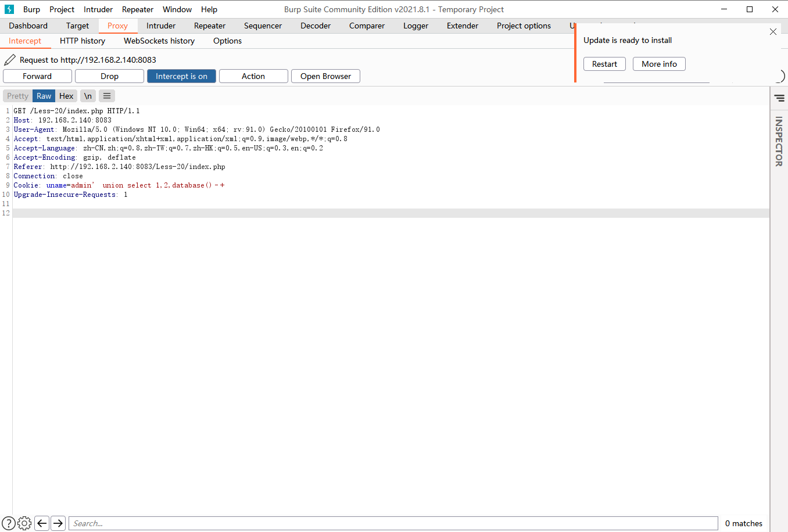This screenshot has height=532, width=788.
Task: Switch to the Decoder tab
Action: (316, 26)
